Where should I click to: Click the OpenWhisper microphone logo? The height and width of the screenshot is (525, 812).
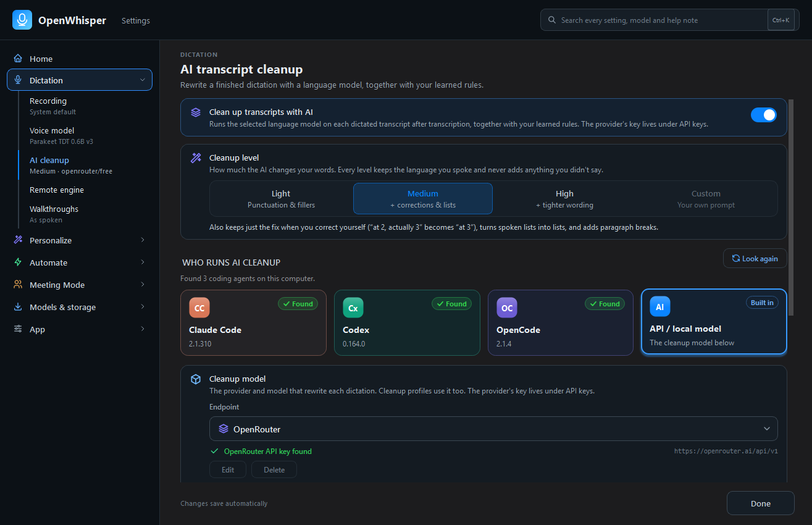[22, 20]
